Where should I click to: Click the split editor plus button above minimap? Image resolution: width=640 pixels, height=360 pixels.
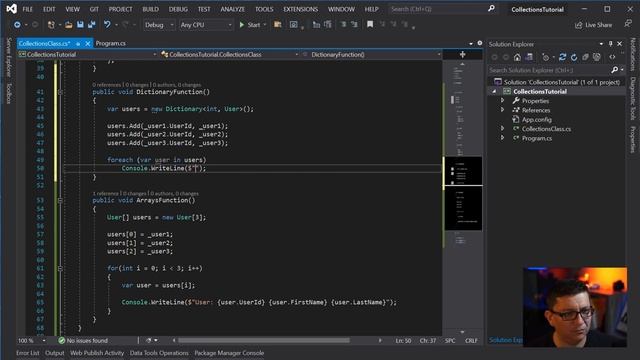click(462, 54)
